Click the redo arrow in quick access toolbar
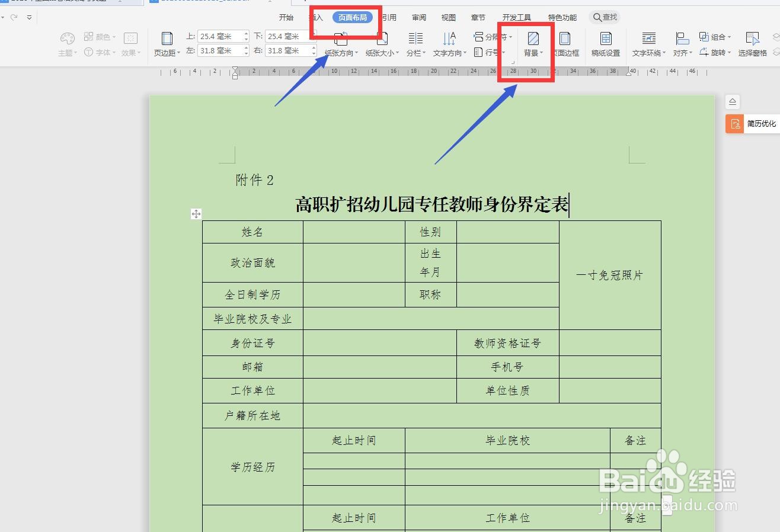 14,17
